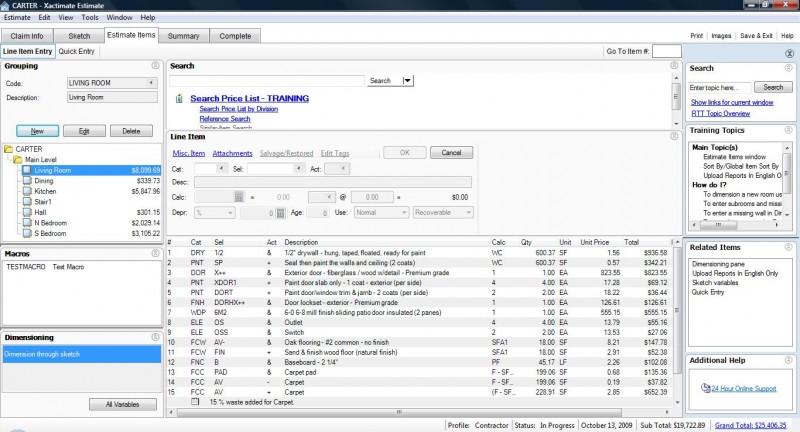The height and width of the screenshot is (432, 800).
Task: Click the Print toolbar item
Action: pos(696,36)
